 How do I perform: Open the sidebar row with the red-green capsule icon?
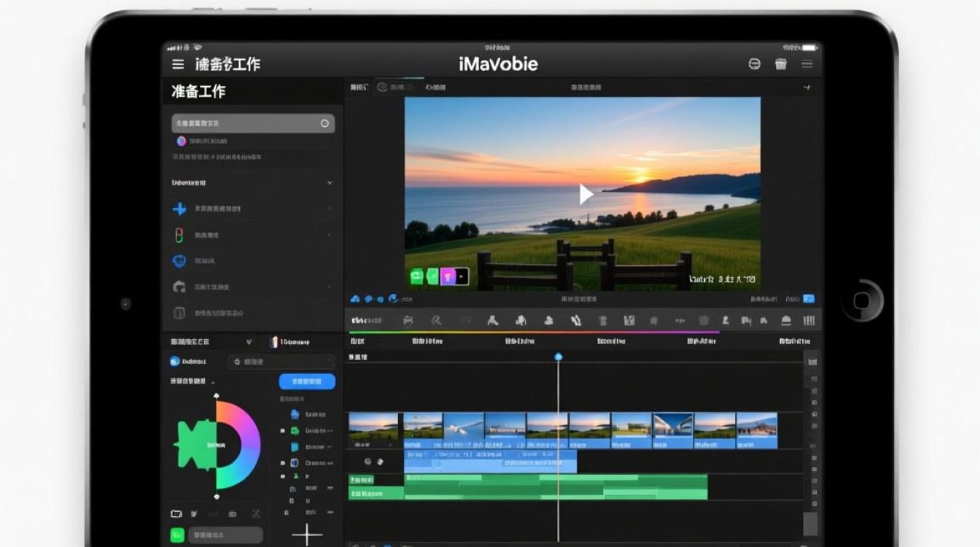pos(253,236)
